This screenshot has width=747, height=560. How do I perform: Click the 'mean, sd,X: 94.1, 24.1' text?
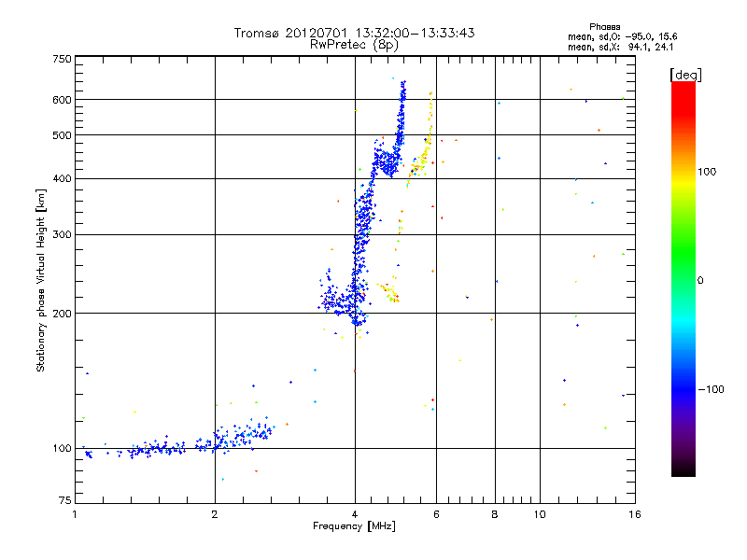(621, 48)
